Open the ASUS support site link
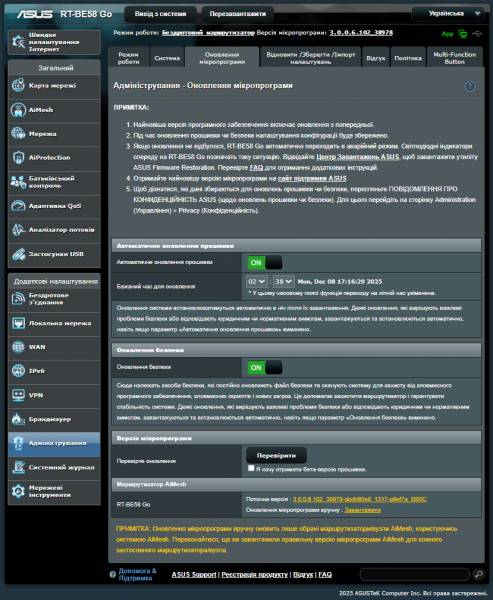This screenshot has height=600, width=493. pos(312,178)
